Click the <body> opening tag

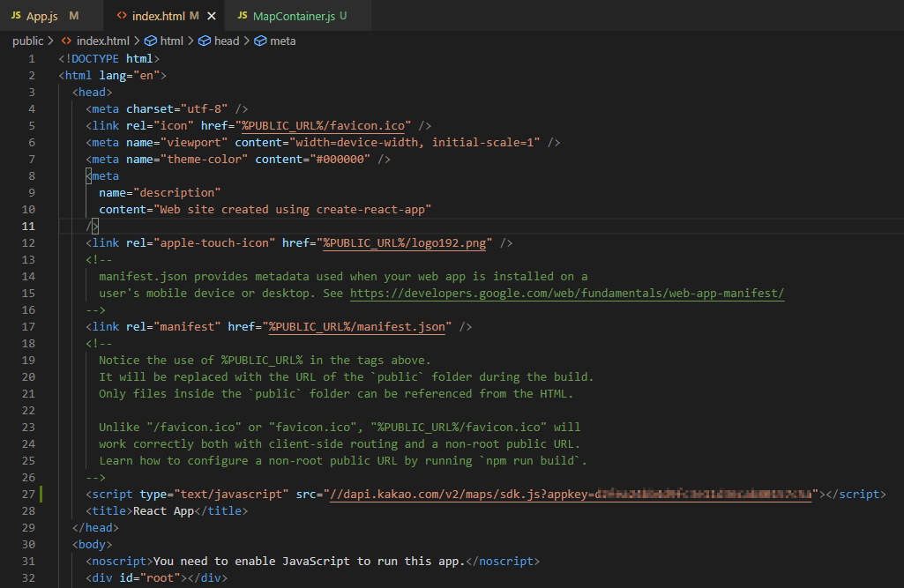93,544
